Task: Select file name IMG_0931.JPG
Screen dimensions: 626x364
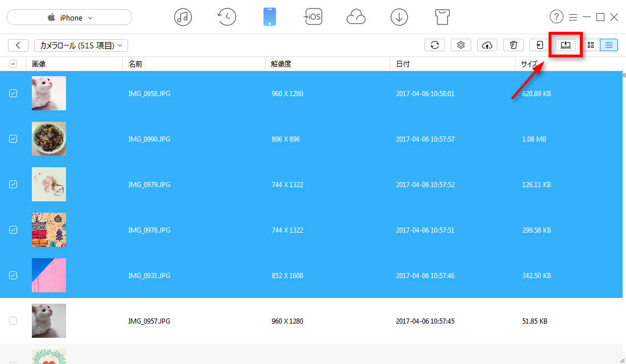Action: [x=149, y=276]
